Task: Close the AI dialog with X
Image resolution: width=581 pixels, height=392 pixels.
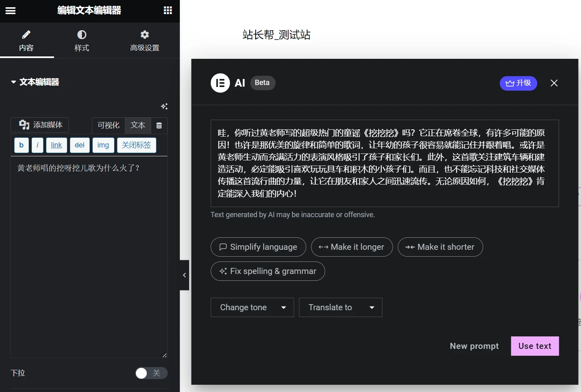Action: point(554,83)
